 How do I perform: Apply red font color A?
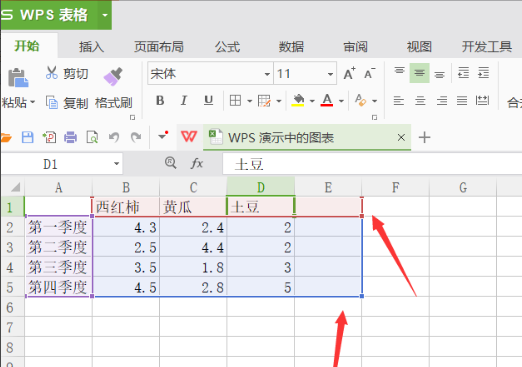pyautogui.click(x=327, y=100)
